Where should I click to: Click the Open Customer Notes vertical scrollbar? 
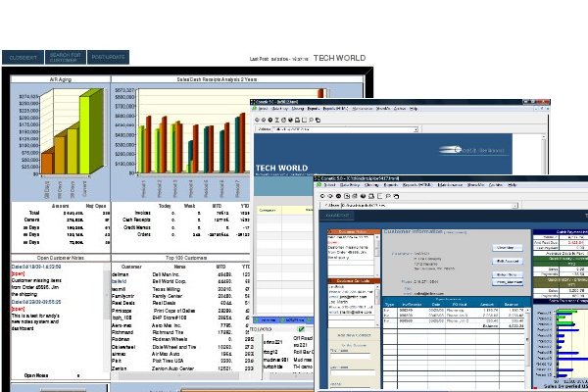click(107, 317)
